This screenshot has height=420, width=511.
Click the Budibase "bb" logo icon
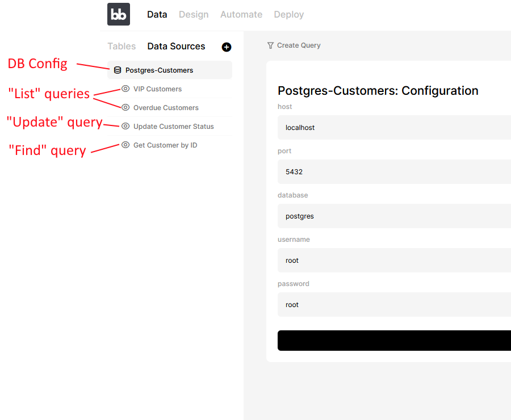click(118, 14)
